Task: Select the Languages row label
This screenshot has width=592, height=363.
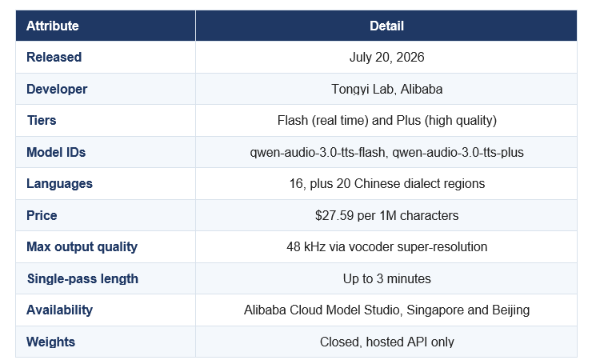Action: click(59, 184)
